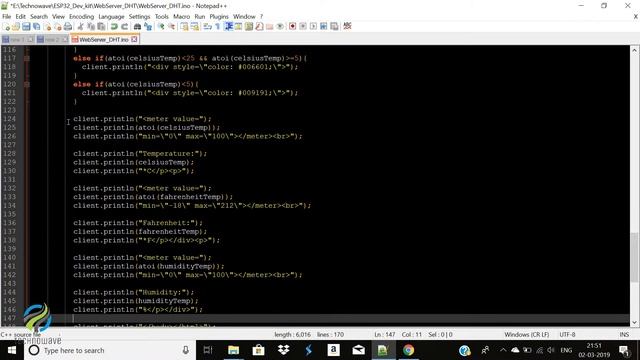Select the WebServer_DHT.ino tab
This screenshot has height=360, width=640.
click(x=104, y=40)
